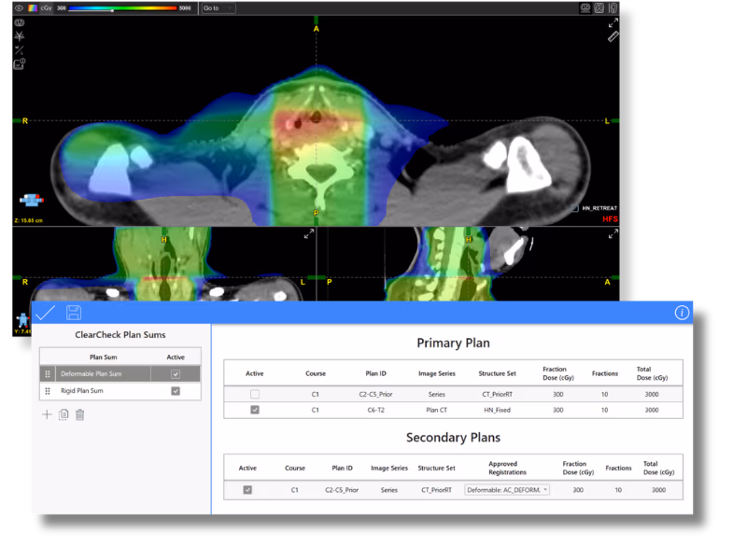This screenshot has height=560, width=747.
Task: Toggle Active checkbox for Deformable Plan Sum
Action: [x=176, y=374]
